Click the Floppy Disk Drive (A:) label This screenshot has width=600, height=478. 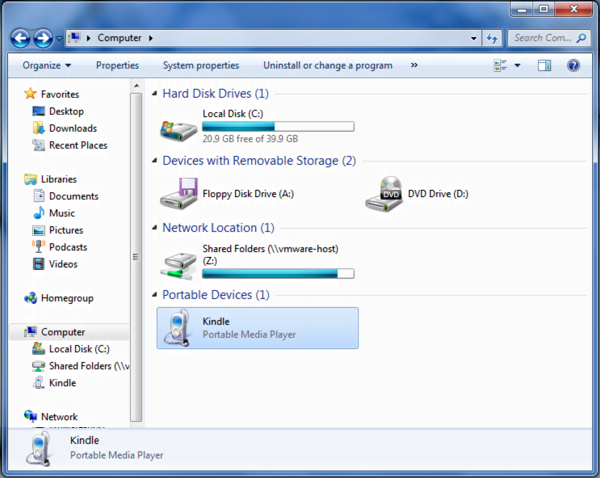(x=248, y=194)
